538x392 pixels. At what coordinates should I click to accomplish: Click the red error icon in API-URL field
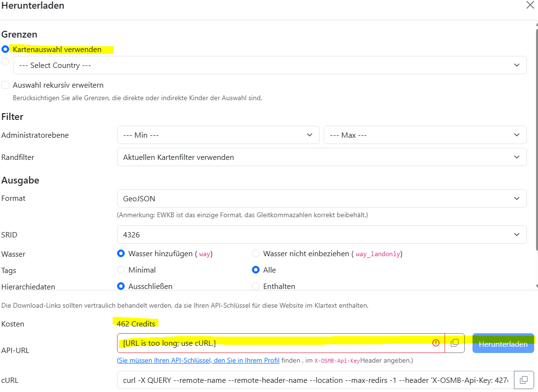click(x=436, y=343)
